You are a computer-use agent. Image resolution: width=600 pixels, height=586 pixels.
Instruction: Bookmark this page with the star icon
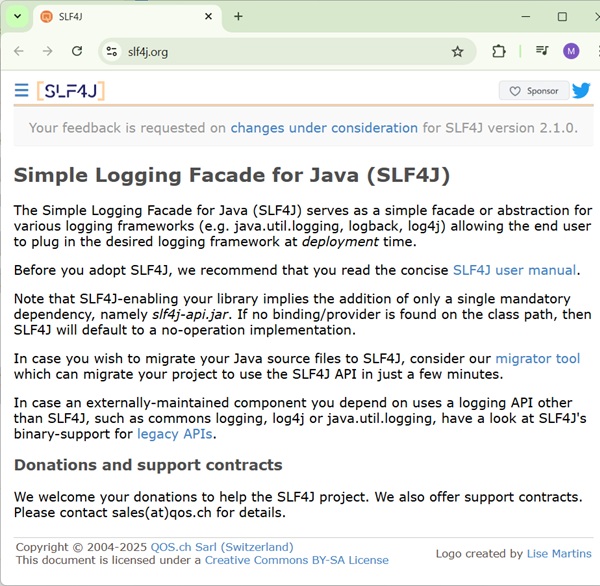457,51
